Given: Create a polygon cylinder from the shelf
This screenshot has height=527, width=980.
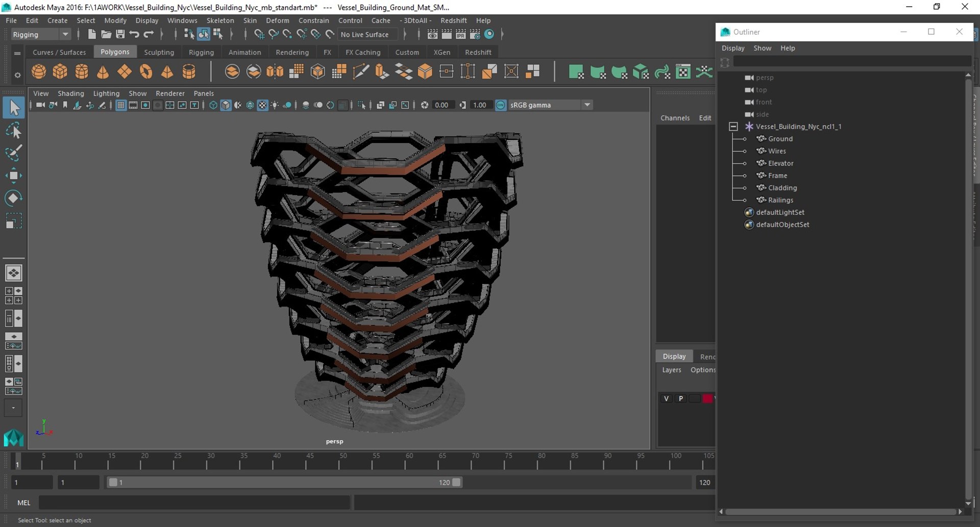Looking at the screenshot, I should click(x=82, y=71).
